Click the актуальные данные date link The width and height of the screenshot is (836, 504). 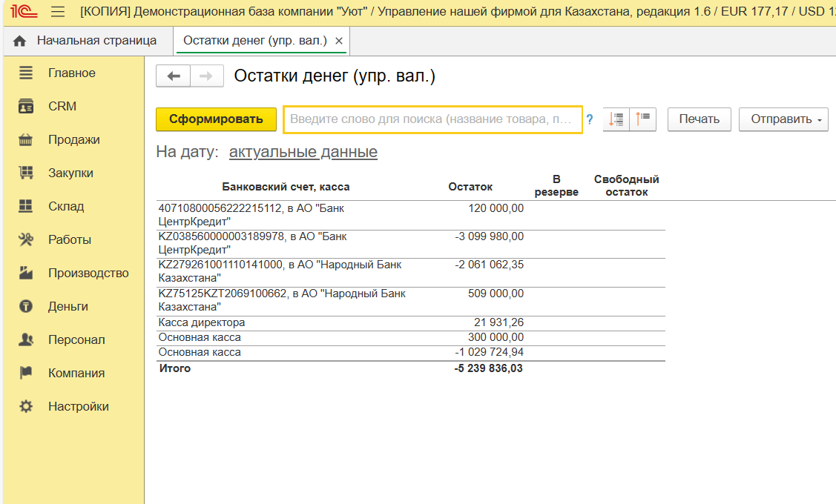point(303,153)
